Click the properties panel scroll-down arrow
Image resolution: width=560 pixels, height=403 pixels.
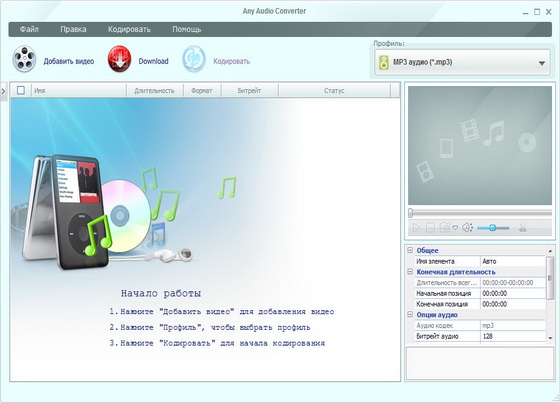pyautogui.click(x=550, y=338)
